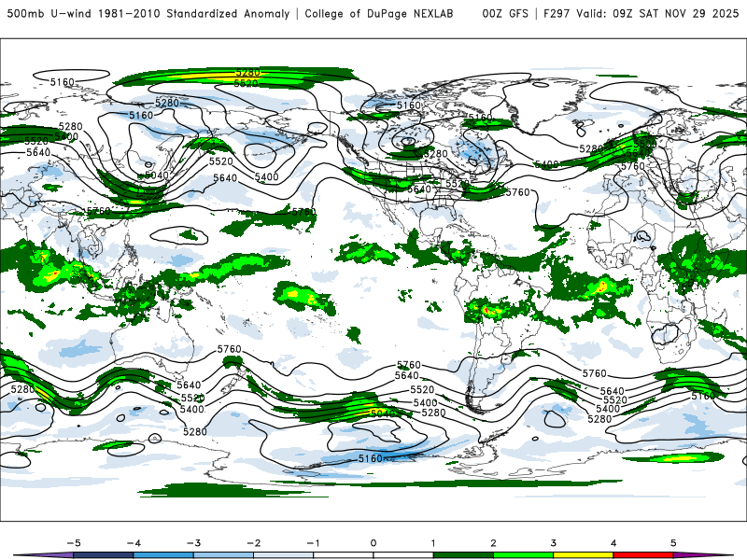Click the blue -4 to -3 colorbar segment
Image resolution: width=747 pixels, height=560 pixels.
pyautogui.click(x=163, y=555)
